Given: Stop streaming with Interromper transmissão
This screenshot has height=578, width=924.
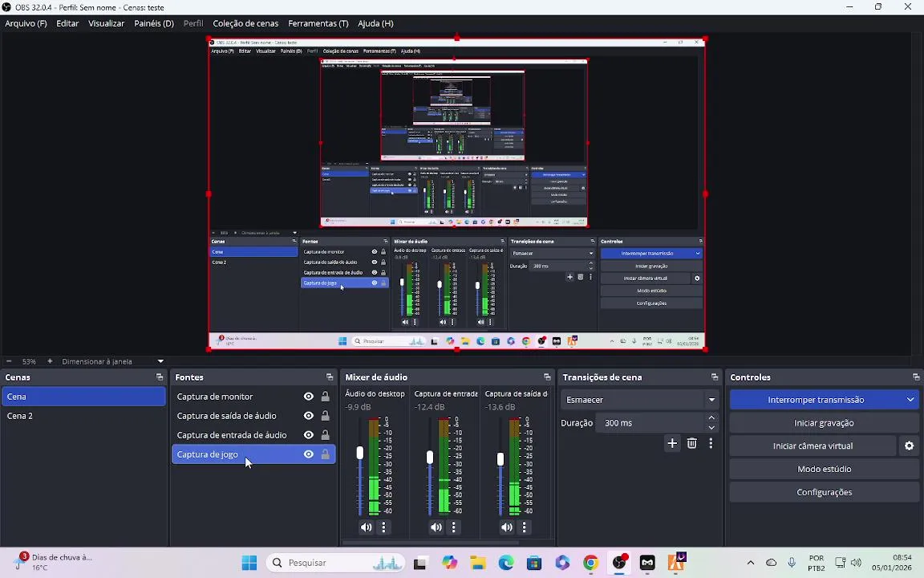Looking at the screenshot, I should point(817,400).
